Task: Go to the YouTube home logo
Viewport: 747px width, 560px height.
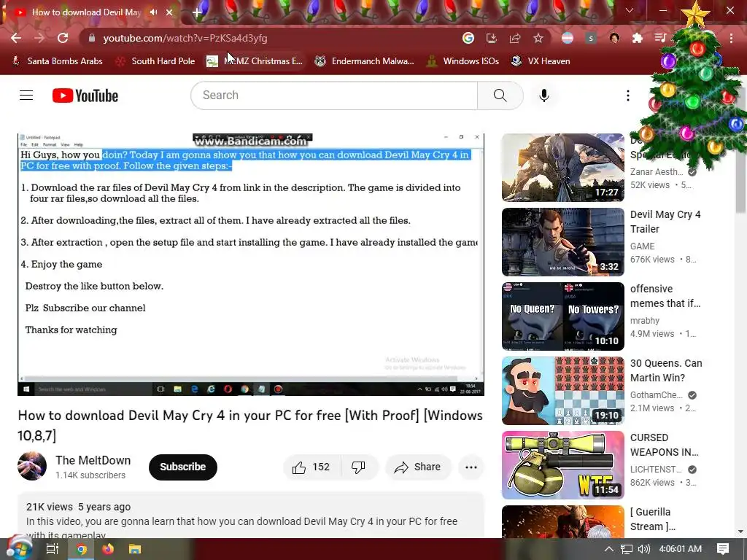Action: click(x=85, y=96)
